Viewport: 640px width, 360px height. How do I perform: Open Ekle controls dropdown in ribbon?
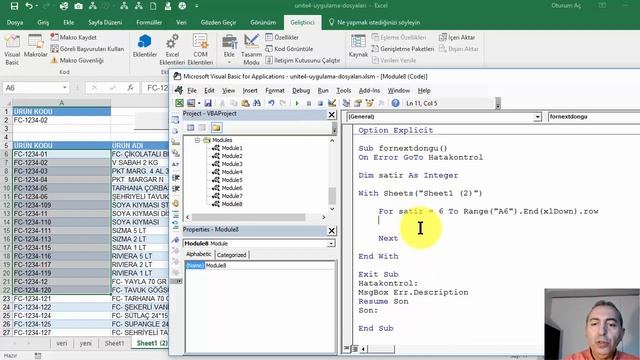click(x=229, y=50)
